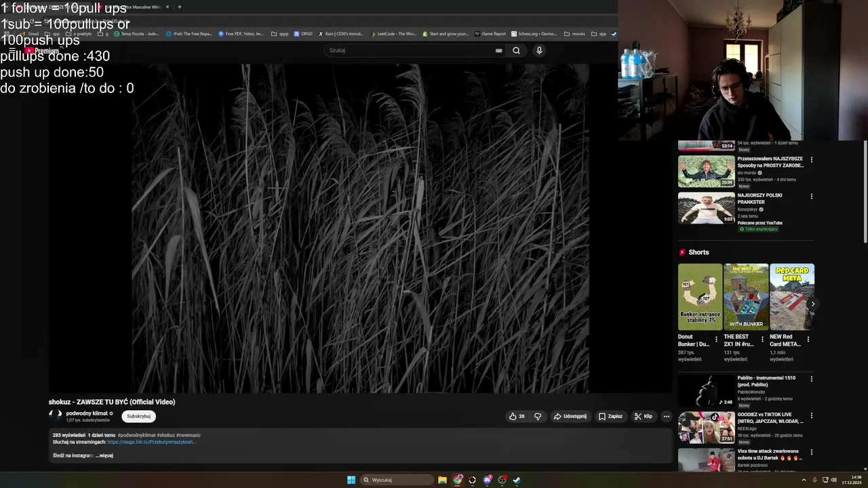Activate voice search microphone
Screen dimensions: 868x488
click(539, 50)
